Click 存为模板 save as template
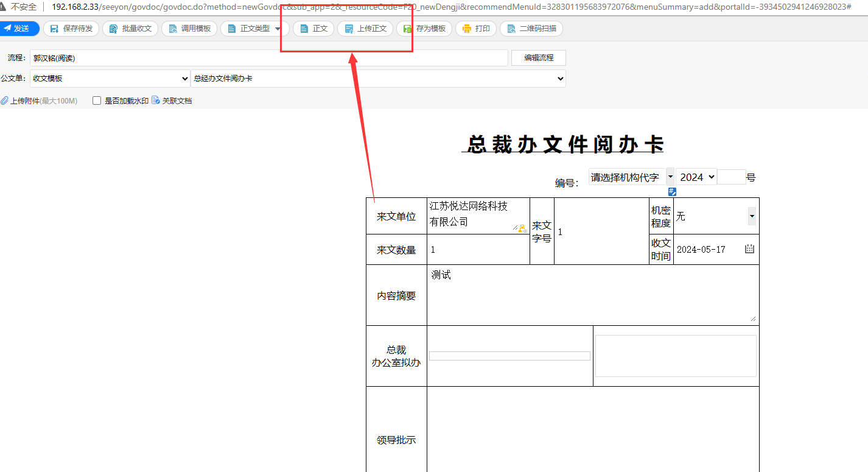Viewport: 868px width, 472px height. 424,29
